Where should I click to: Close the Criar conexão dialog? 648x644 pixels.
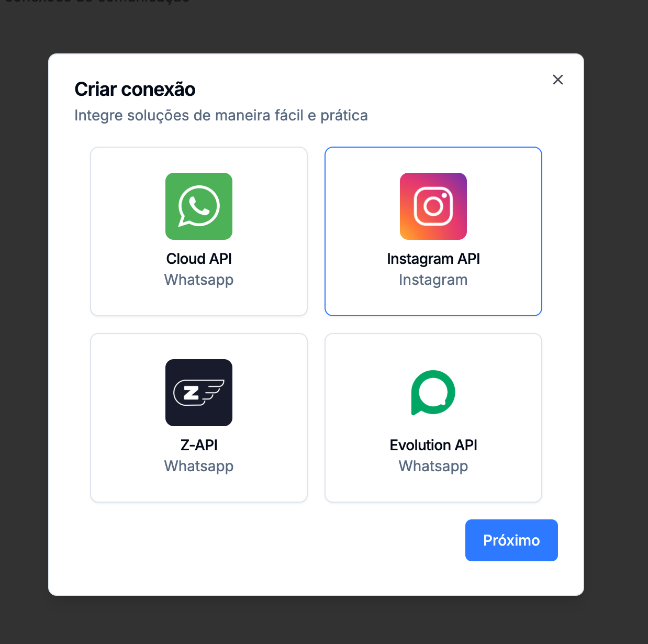[x=558, y=80]
